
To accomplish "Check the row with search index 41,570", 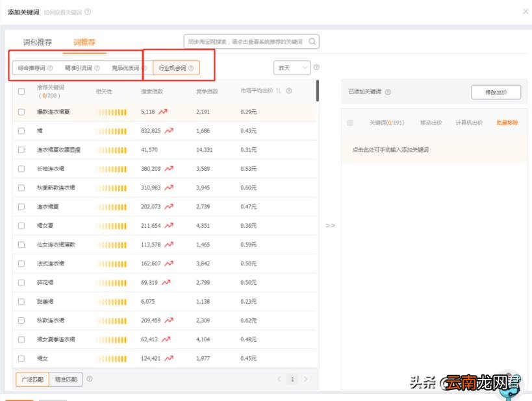I will pos(21,150).
